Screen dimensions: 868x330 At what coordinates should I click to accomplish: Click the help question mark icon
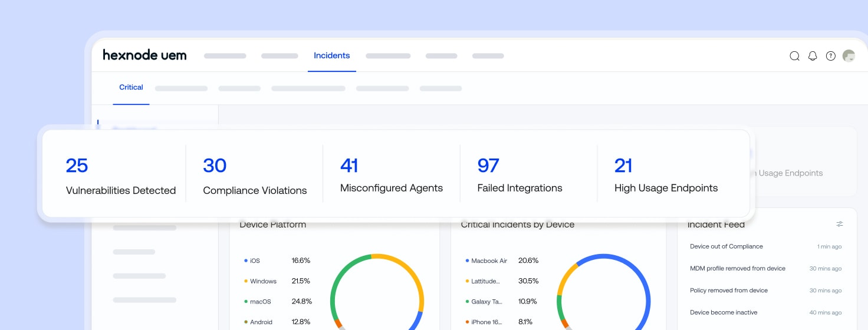click(831, 56)
